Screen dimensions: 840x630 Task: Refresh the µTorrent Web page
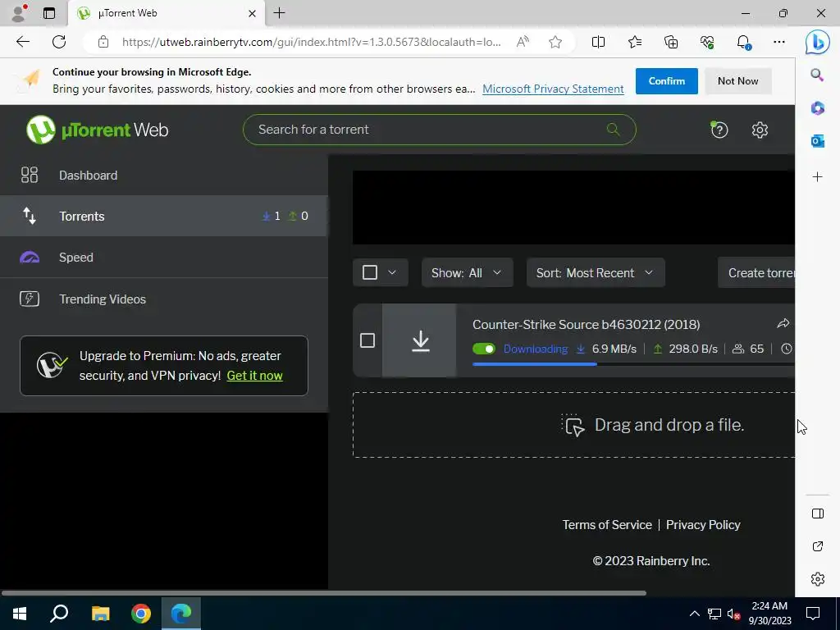[x=59, y=42]
